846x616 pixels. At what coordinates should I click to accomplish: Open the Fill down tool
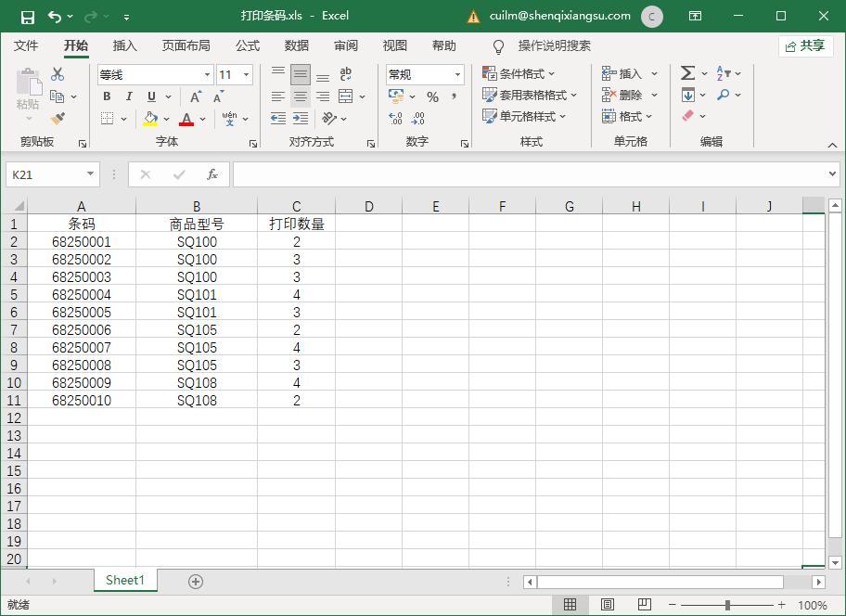click(688, 95)
